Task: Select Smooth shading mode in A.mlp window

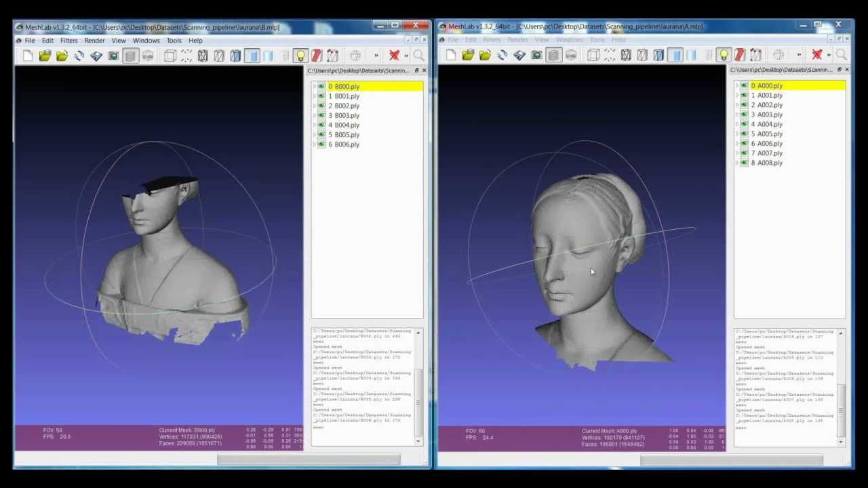Action: 691,55
